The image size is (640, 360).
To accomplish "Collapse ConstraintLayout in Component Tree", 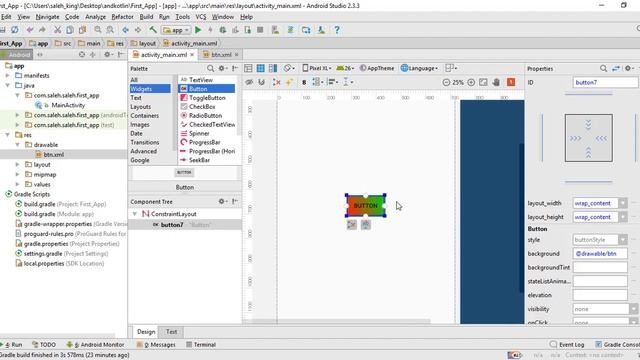I will 135,214.
